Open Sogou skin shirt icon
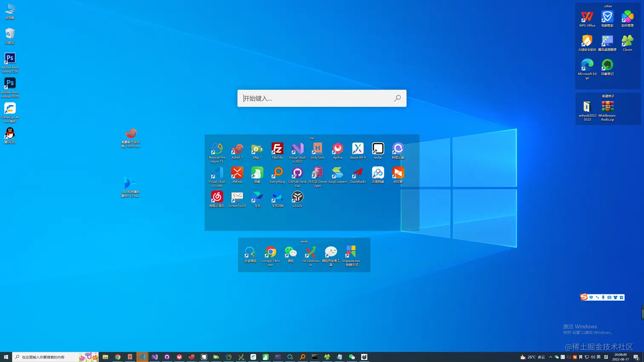644x362 pixels. pyautogui.click(x=615, y=297)
